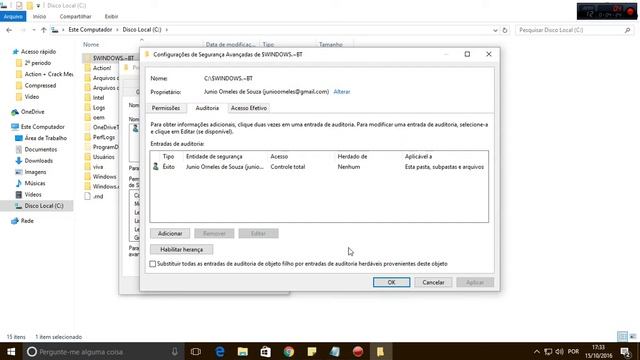Go back in File Explorer
This screenshot has height=360, width=640.
9,30
